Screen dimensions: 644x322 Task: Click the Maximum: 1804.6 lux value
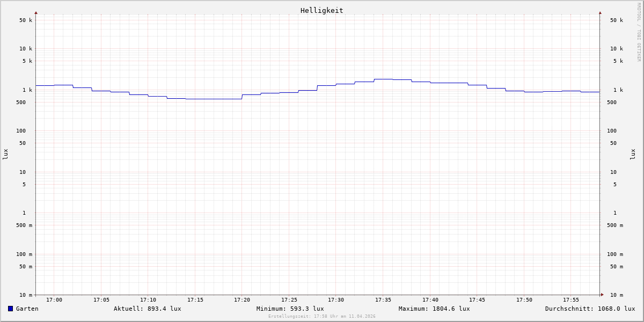coord(434,309)
